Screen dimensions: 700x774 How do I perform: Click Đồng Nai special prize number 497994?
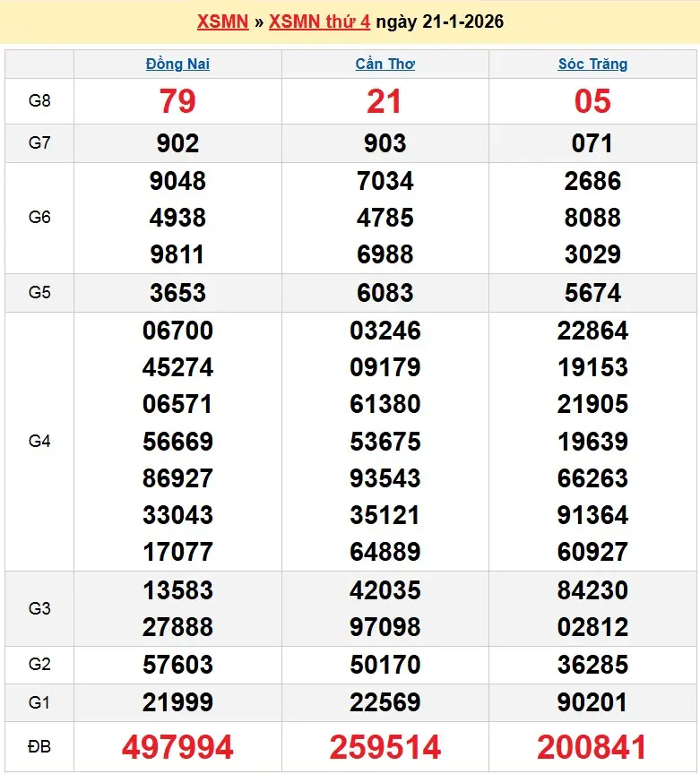click(x=177, y=746)
